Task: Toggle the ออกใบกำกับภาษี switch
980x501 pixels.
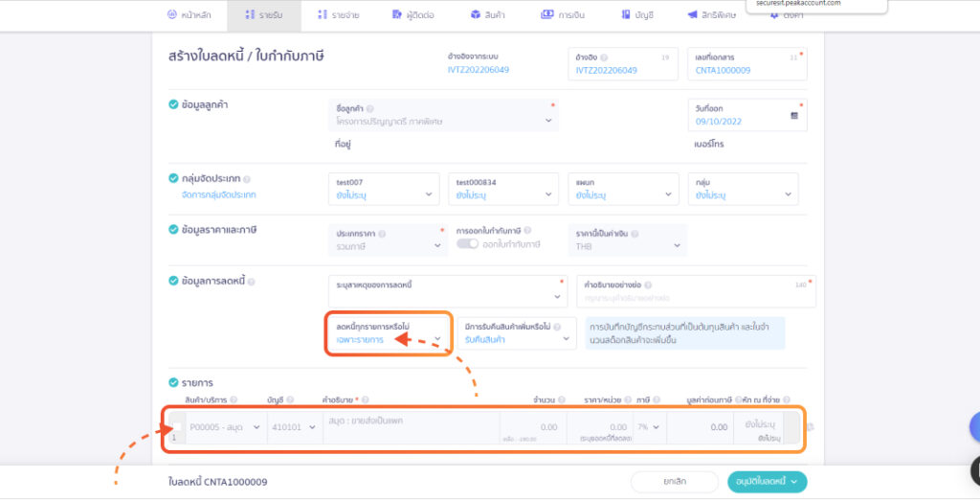Action: 467,244
